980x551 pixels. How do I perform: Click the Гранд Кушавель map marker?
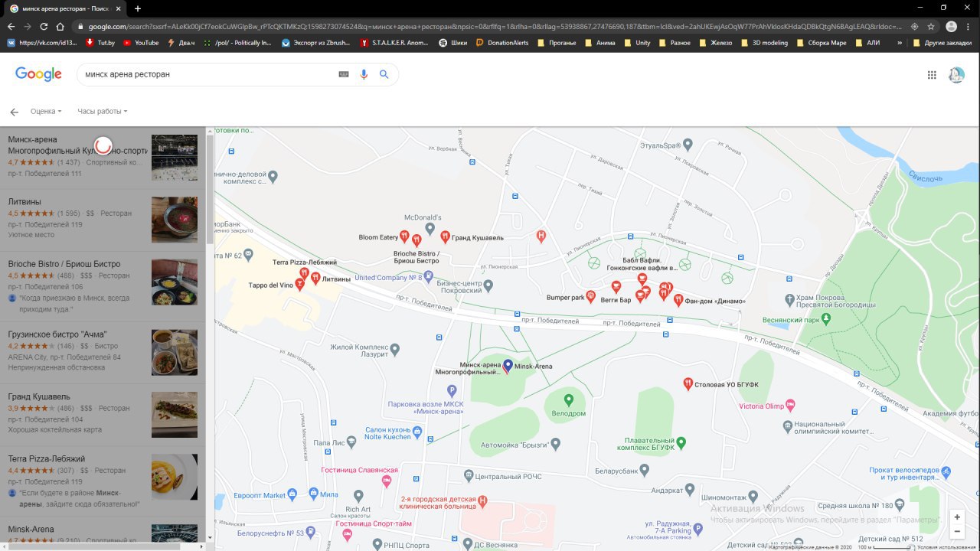445,237
